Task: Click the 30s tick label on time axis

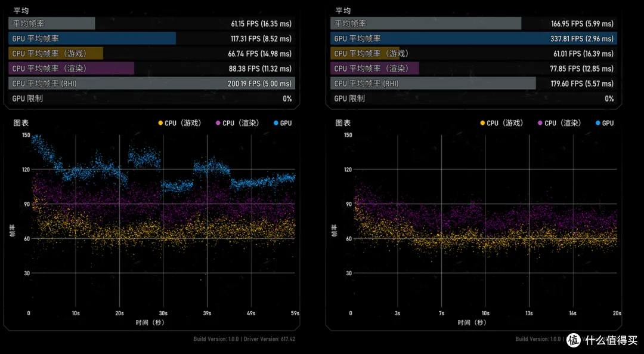Action: [x=163, y=313]
